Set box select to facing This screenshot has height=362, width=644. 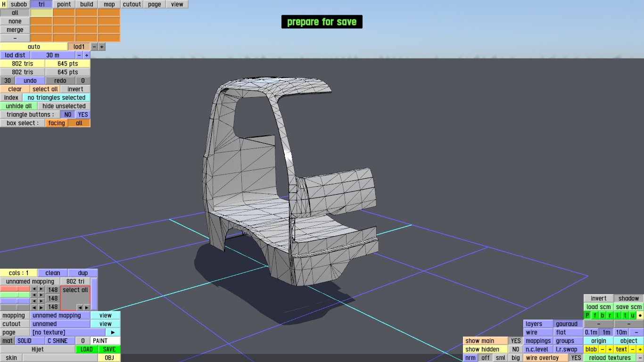(x=57, y=123)
